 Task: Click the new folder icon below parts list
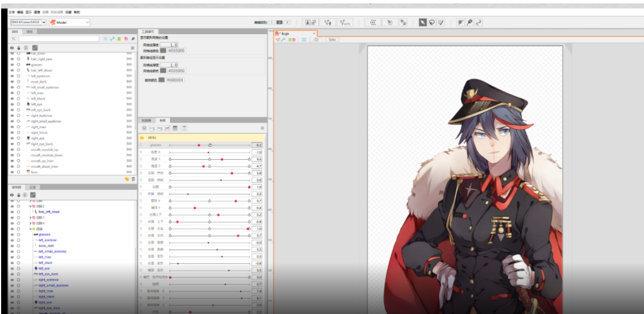pyautogui.click(x=127, y=179)
